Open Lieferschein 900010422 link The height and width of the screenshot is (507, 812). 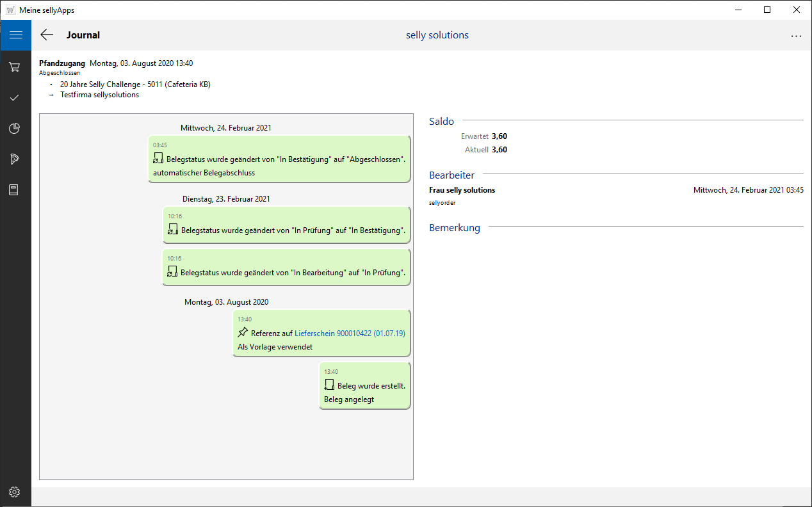tap(350, 334)
